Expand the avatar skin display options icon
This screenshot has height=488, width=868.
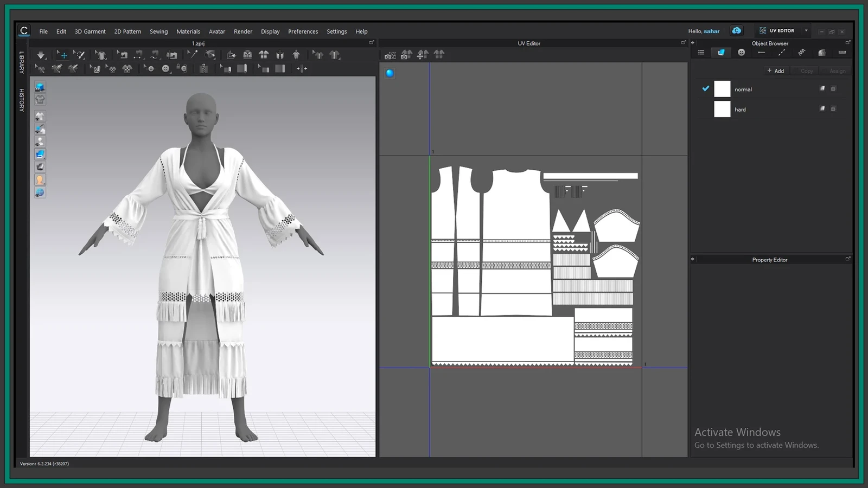pos(40,179)
